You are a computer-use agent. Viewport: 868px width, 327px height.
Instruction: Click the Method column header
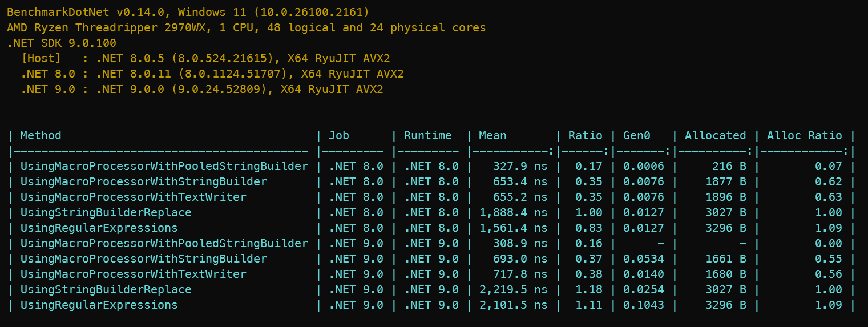point(41,135)
